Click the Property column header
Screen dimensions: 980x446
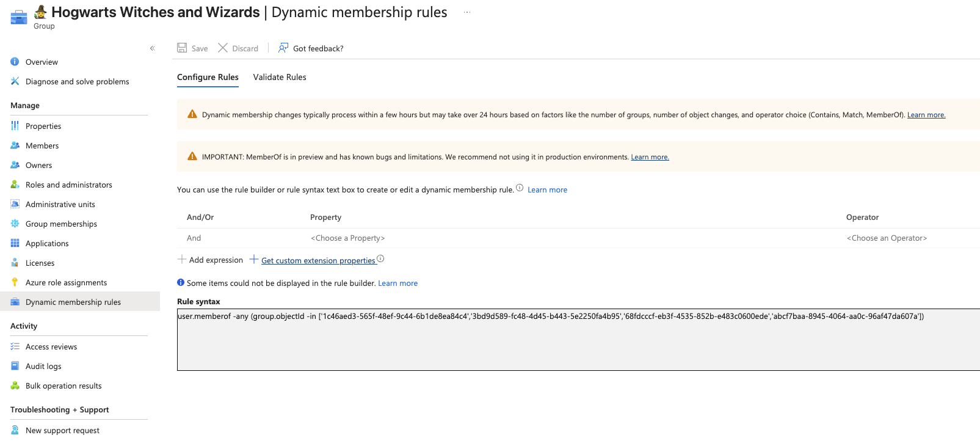[325, 218]
